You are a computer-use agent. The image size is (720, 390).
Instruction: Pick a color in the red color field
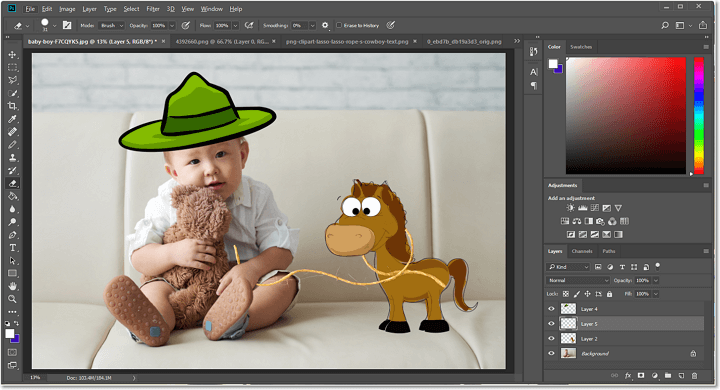tap(626, 116)
